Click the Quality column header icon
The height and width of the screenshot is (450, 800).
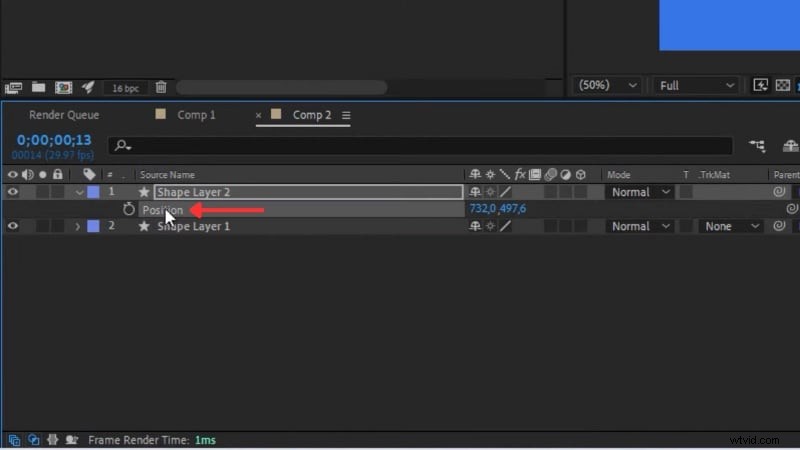coord(505,174)
